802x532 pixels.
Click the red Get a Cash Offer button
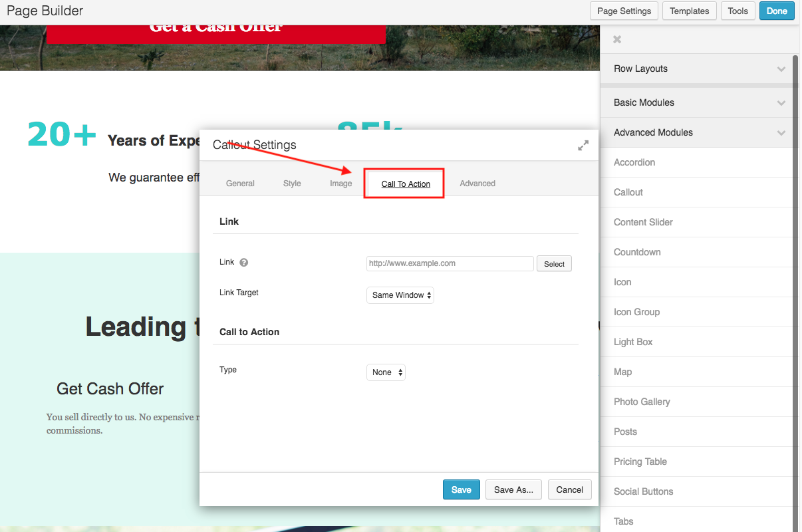pos(216,33)
